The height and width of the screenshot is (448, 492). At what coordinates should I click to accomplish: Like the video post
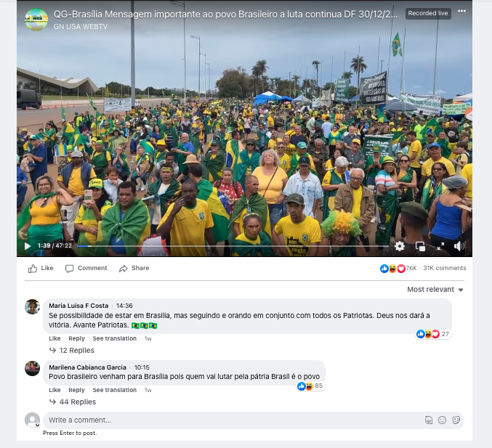pos(41,269)
